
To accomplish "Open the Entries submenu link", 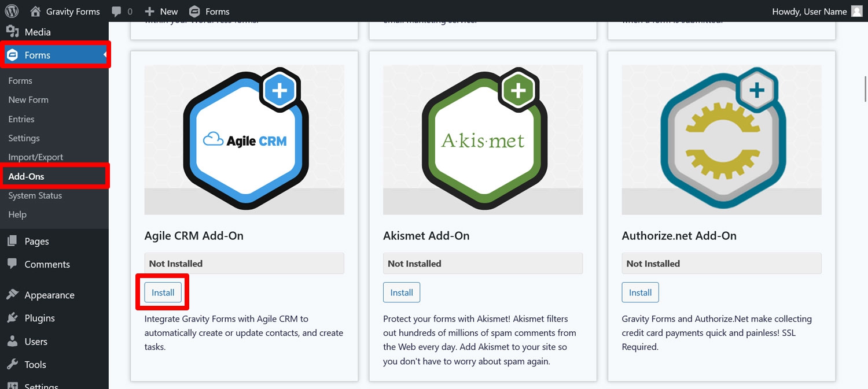I will [21, 119].
